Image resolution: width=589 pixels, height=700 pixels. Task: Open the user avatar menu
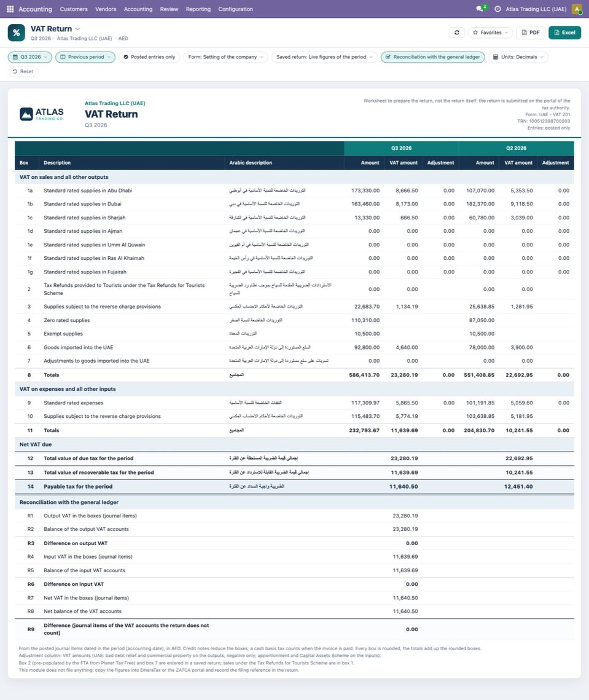(577, 9)
